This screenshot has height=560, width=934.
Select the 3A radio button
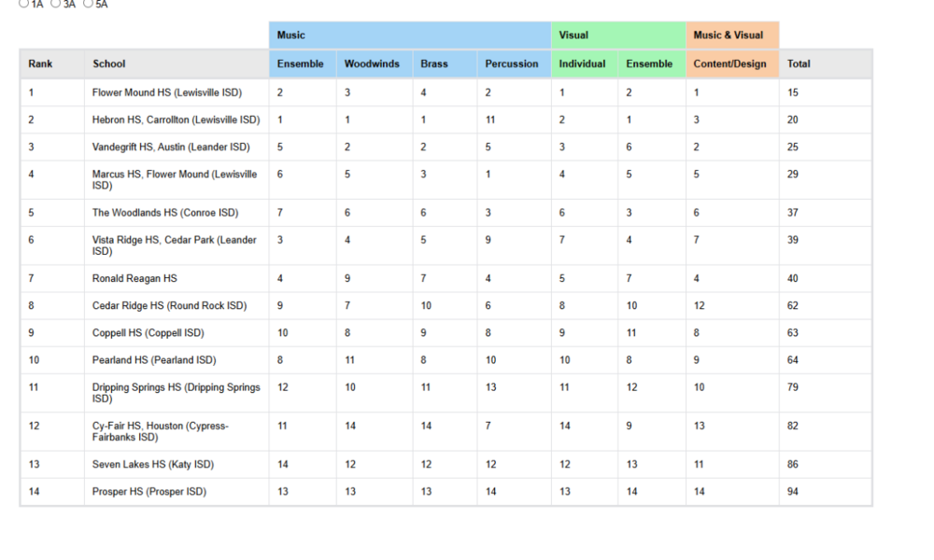(x=56, y=4)
